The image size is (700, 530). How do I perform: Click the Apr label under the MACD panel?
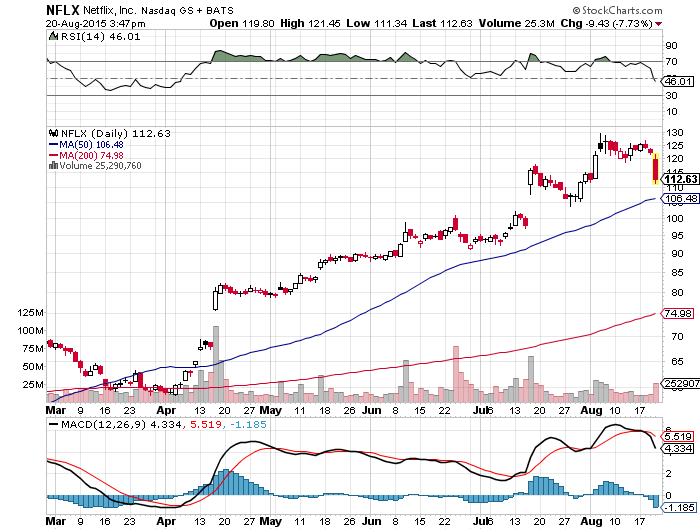166,521
